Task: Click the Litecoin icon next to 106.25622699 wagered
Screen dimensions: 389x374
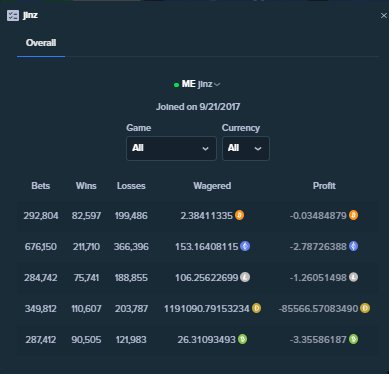Action: coord(245,277)
